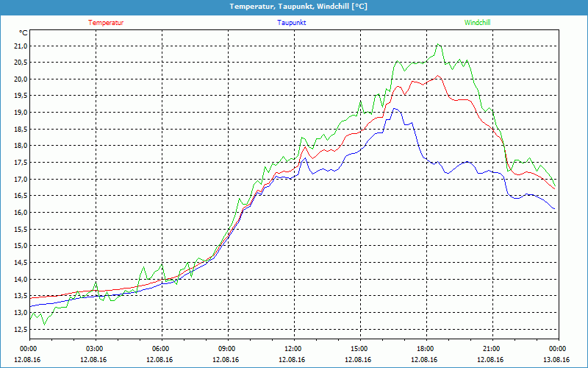Click the 03:00 time axis label
Image resolution: width=588 pixels, height=368 pixels.
(x=95, y=349)
